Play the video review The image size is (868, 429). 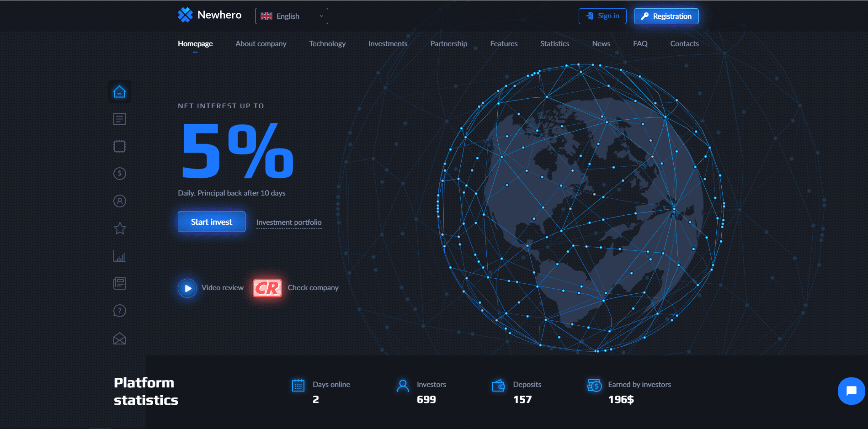187,288
